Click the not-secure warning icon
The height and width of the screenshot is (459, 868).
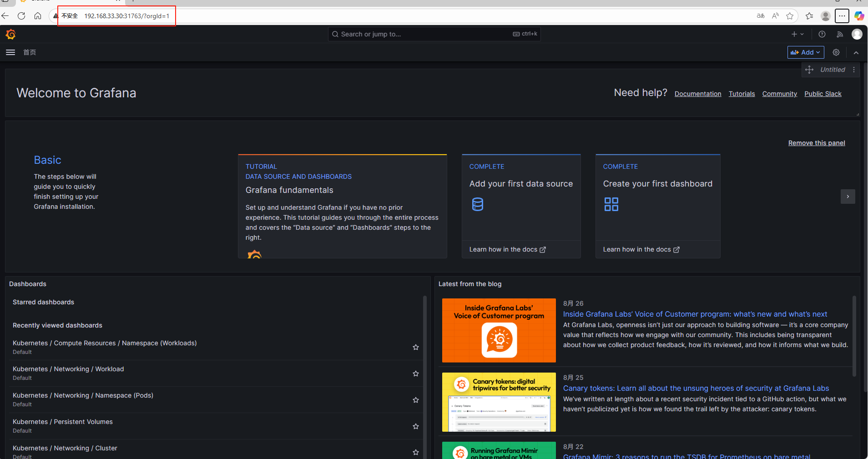56,16
